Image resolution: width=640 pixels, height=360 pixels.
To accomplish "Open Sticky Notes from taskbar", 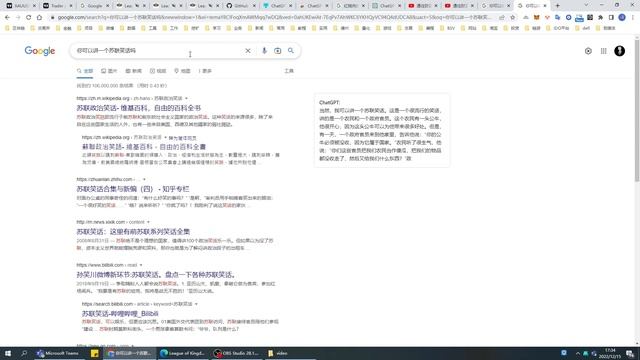I will [95, 353].
